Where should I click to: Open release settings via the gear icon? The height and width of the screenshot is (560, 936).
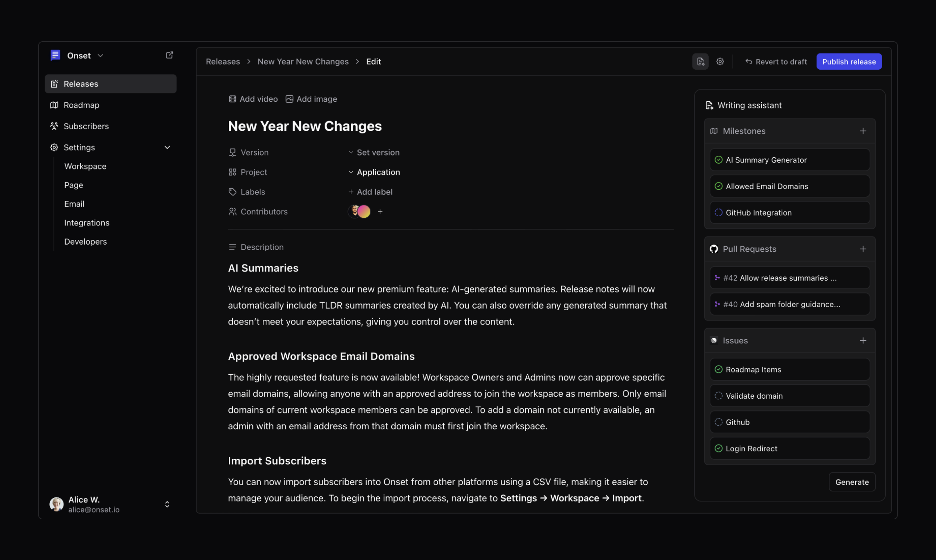(720, 61)
